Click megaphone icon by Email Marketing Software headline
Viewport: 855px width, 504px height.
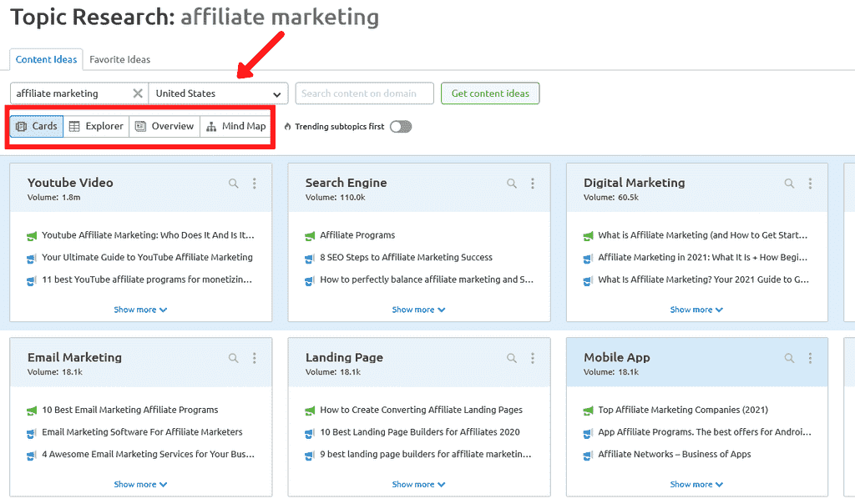click(32, 432)
